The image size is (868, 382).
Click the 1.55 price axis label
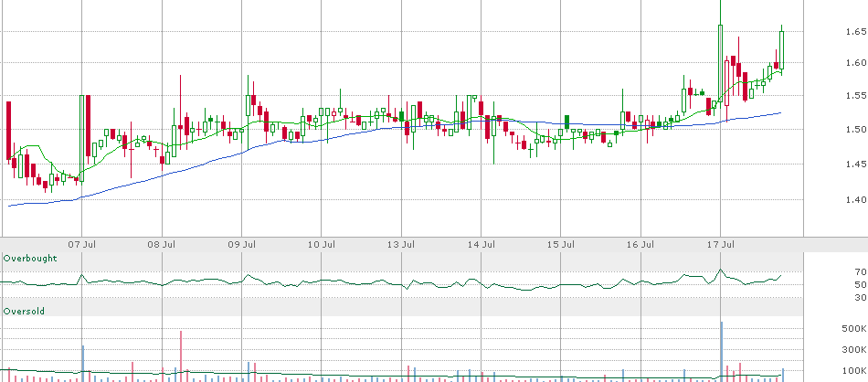click(x=856, y=96)
